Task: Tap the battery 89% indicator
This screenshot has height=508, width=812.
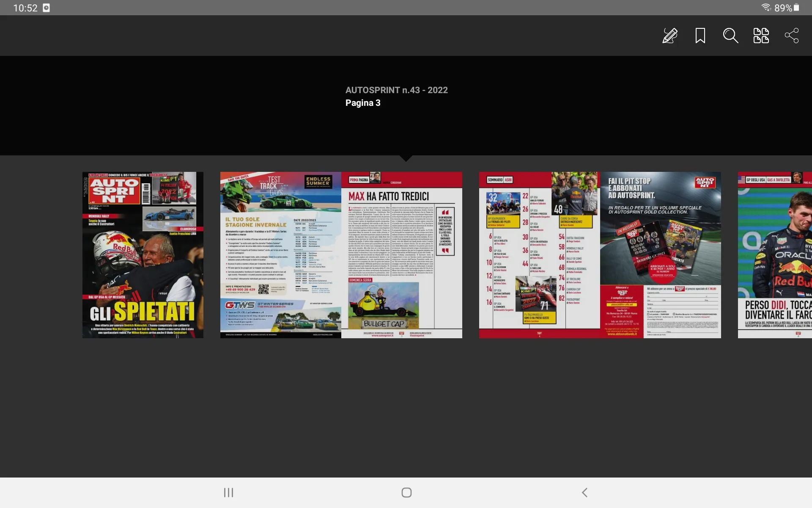Action: (x=787, y=8)
